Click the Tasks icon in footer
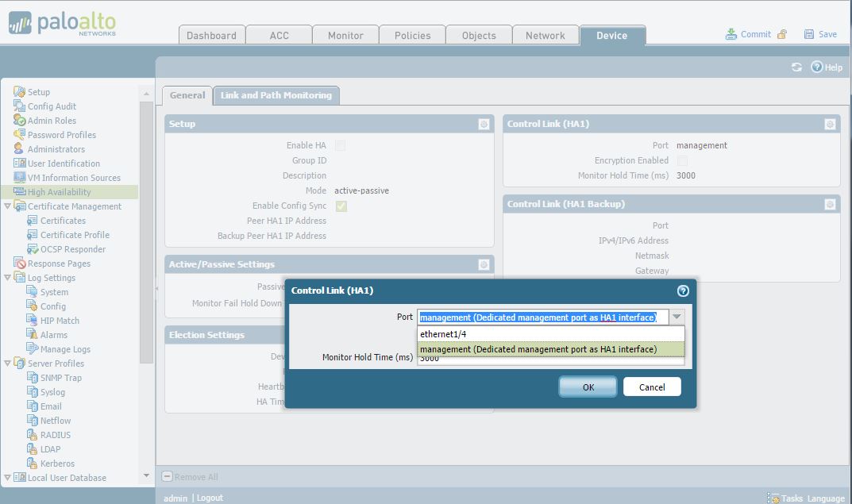Image resolution: width=852 pixels, height=504 pixels. pos(773,498)
